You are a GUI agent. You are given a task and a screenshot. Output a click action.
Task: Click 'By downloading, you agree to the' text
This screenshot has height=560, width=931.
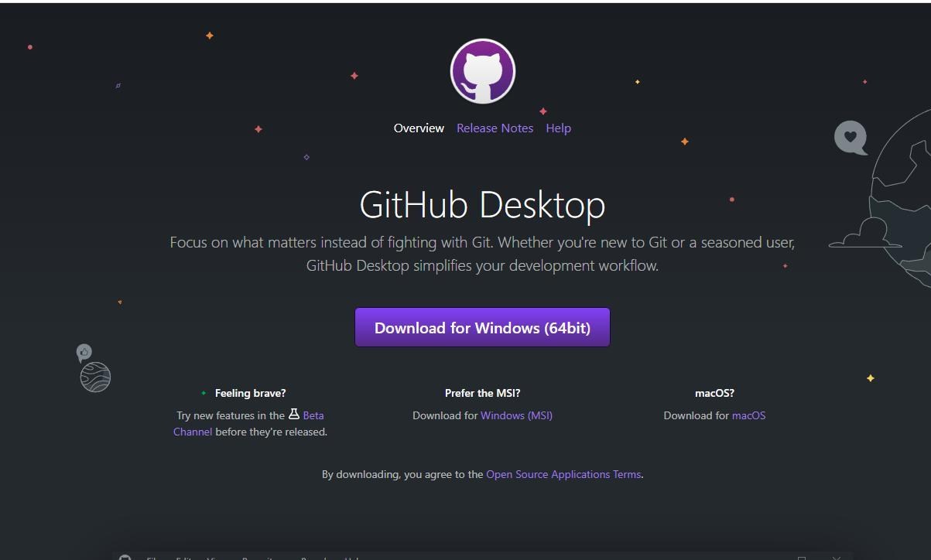[x=402, y=474]
